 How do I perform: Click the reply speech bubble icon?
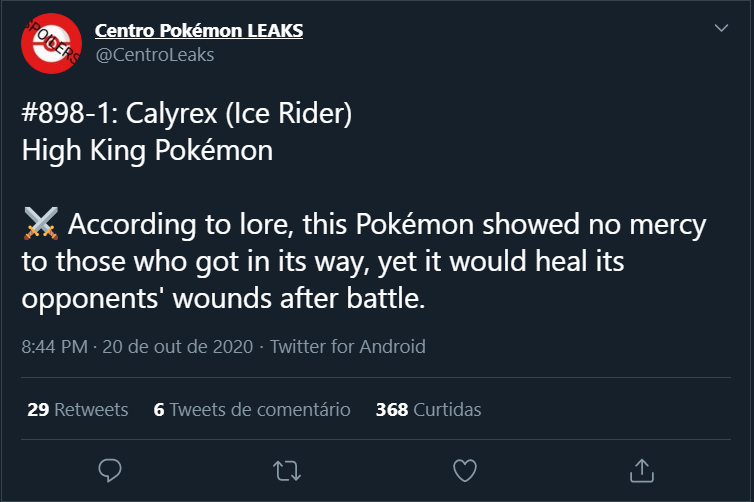[x=112, y=469]
